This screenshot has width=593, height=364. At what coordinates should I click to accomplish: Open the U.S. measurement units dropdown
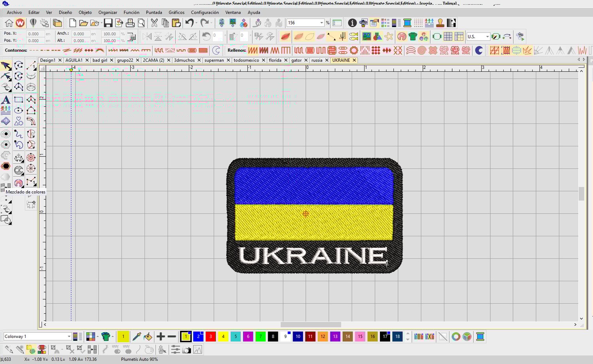pyautogui.click(x=487, y=37)
